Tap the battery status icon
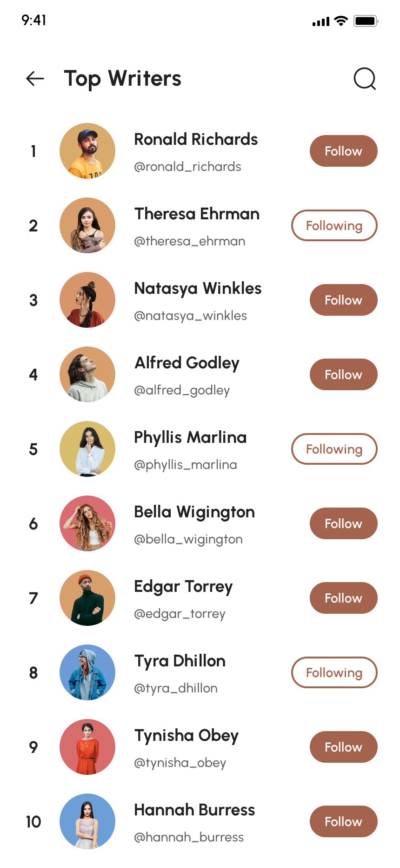The height and width of the screenshot is (868, 400). tap(366, 21)
